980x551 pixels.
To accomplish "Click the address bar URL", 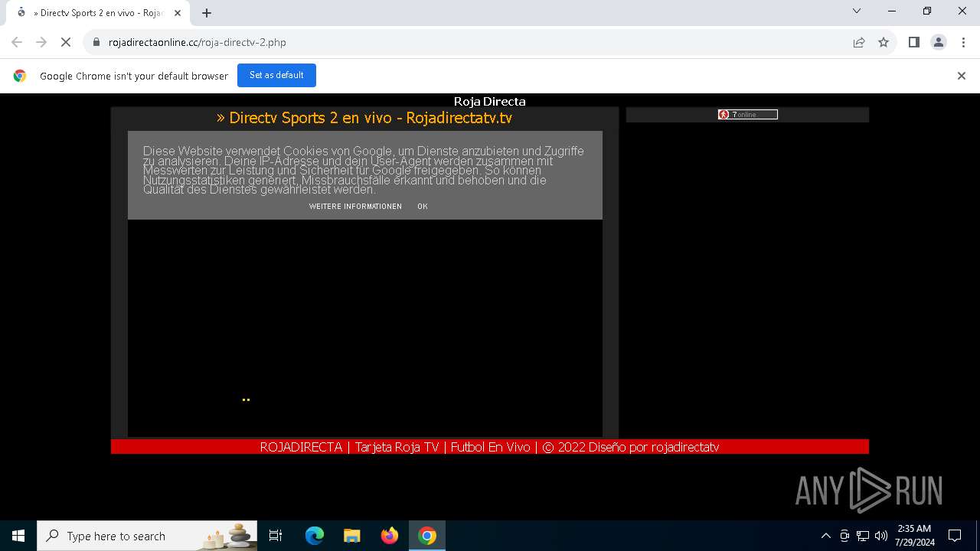I will (x=197, y=42).
